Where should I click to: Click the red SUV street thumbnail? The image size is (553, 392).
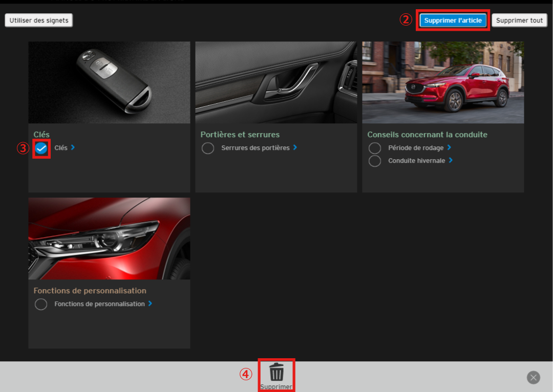point(443,82)
